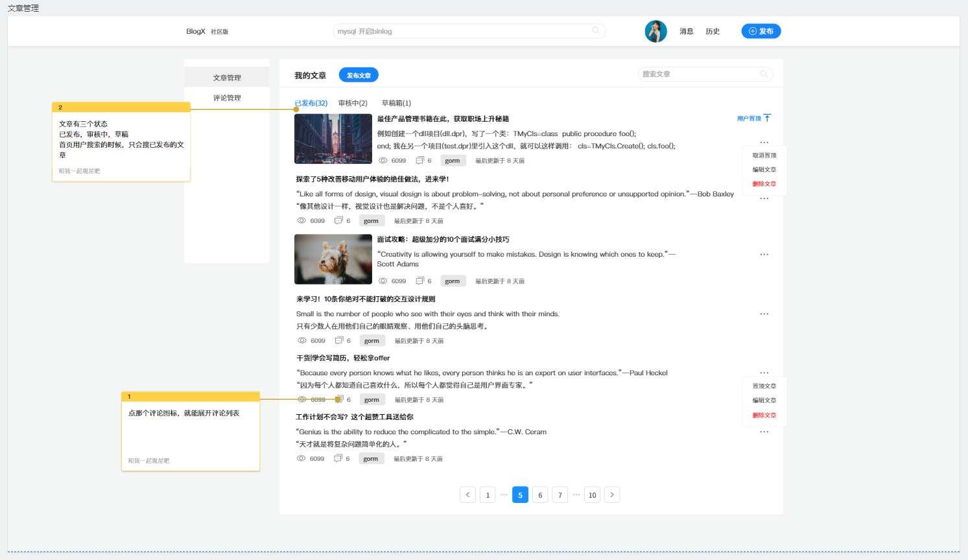Viewport: 968px width, 560px height.
Task: Click the 用户置顶 pin arrow icon
Action: tap(767, 118)
